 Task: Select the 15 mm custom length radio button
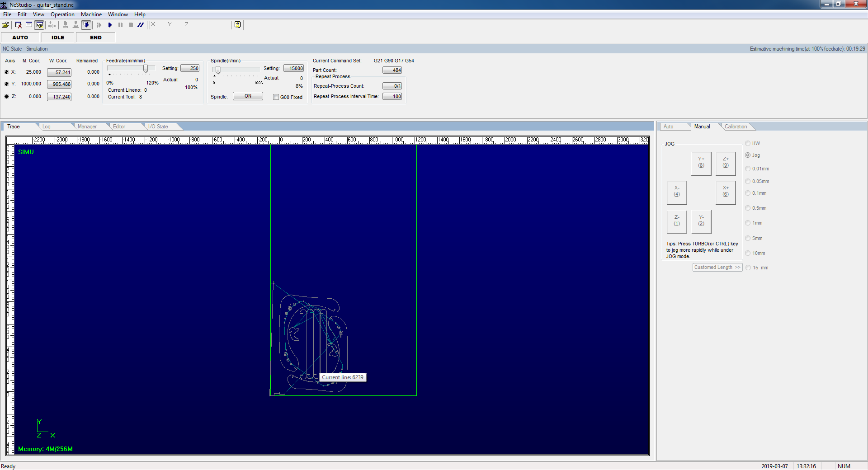point(748,268)
